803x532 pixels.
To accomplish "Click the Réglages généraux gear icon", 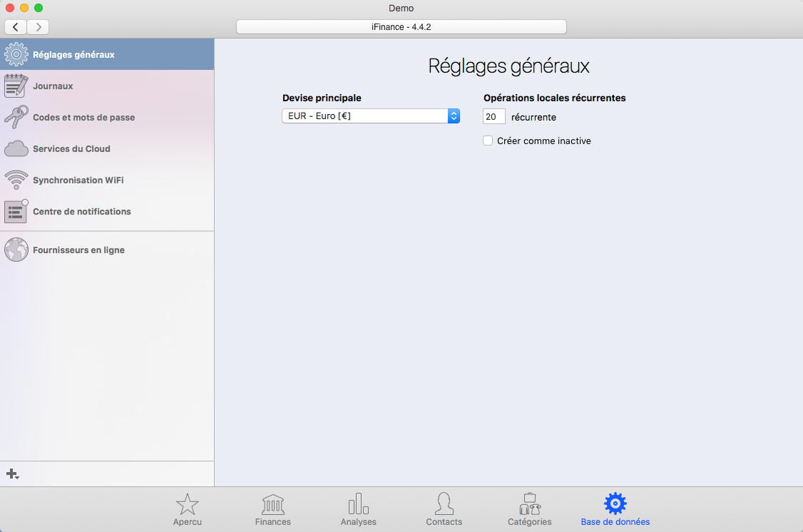I will click(x=16, y=55).
